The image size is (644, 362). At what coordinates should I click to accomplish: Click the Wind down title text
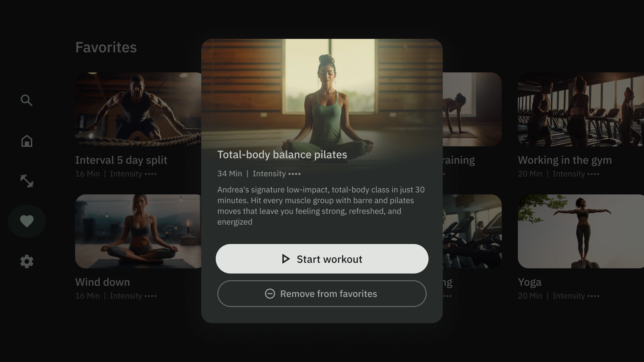click(x=102, y=282)
